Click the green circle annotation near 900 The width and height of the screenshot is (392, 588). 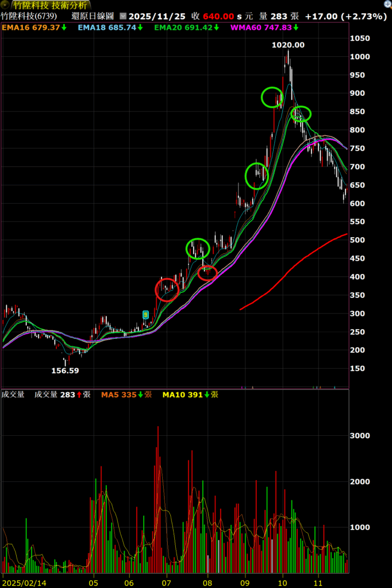point(271,97)
